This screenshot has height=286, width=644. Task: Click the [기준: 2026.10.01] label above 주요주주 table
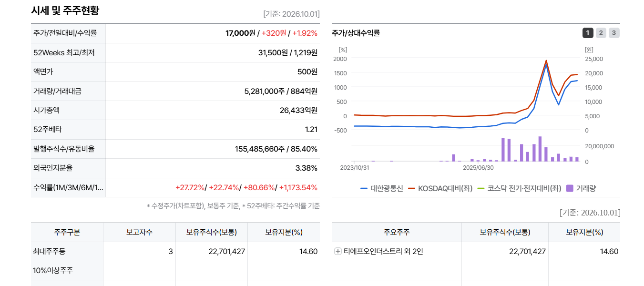click(x=590, y=213)
